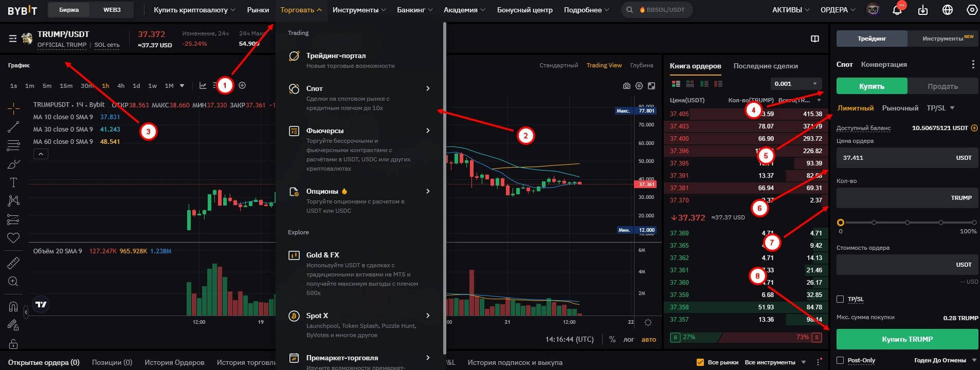Viewport: 980px width, 370px height.
Task: Select the text tool in chart sidebar
Action: point(13,182)
